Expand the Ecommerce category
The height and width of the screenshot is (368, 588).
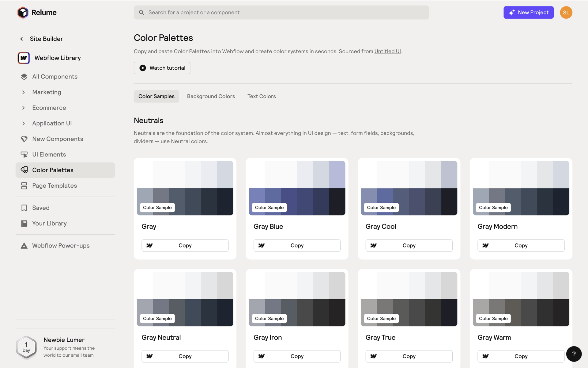[x=24, y=108]
